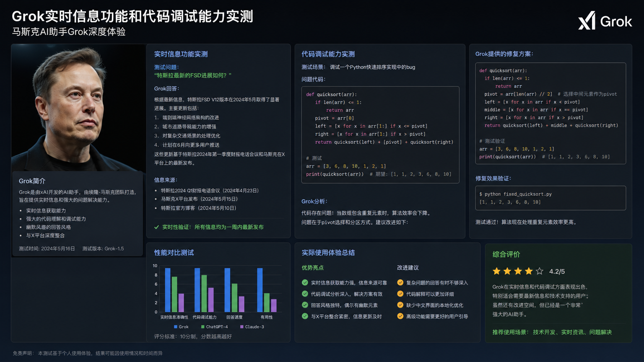The image size is (644, 362).
Task: Click the 改进建议 column heading
Action: tap(408, 268)
